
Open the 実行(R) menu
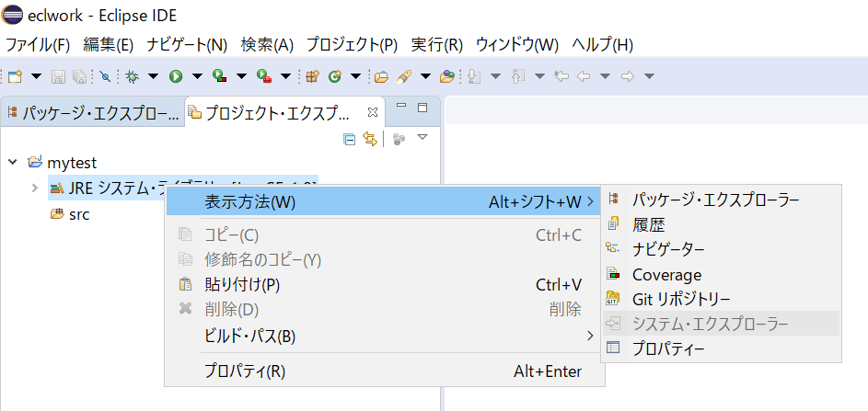(x=437, y=45)
